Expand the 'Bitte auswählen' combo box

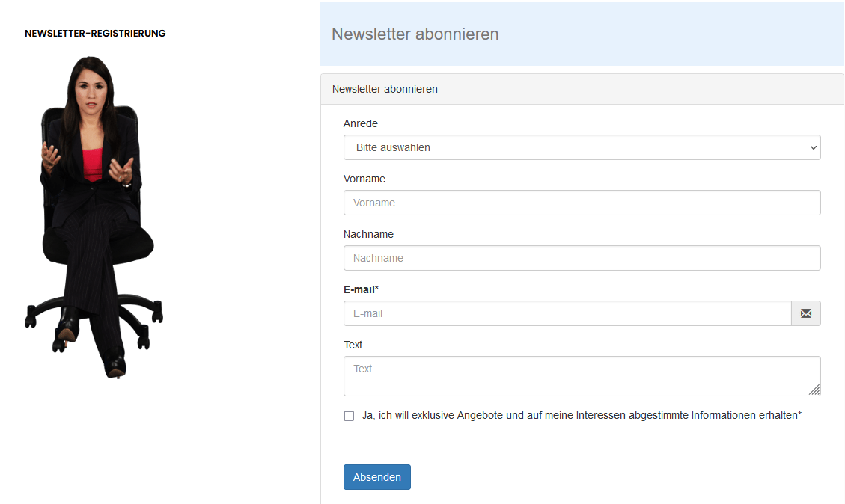tap(582, 147)
